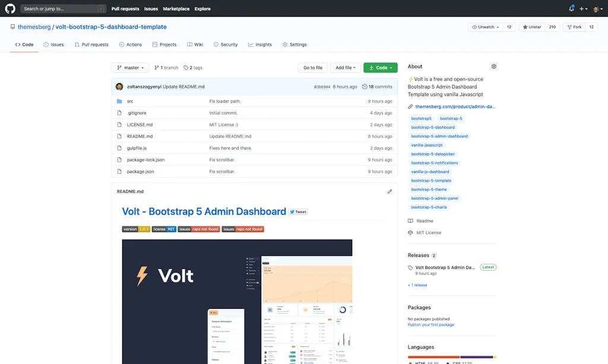Viewport: 608px width, 364px height.
Task: Unstar the repository
Action: (531, 27)
